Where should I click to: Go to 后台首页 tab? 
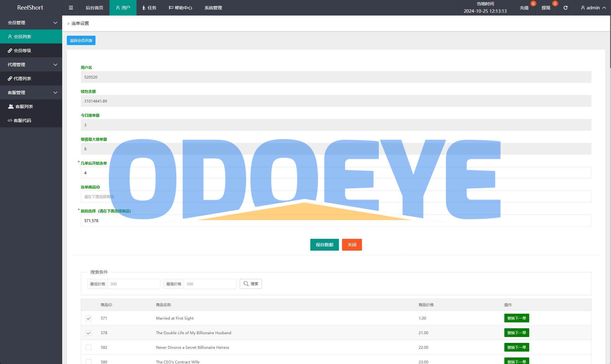tap(94, 8)
